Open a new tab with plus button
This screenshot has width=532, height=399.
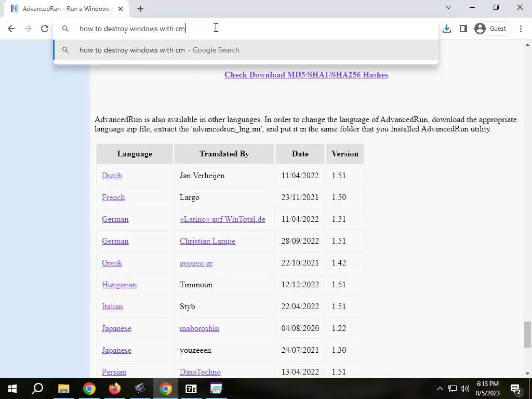[140, 9]
